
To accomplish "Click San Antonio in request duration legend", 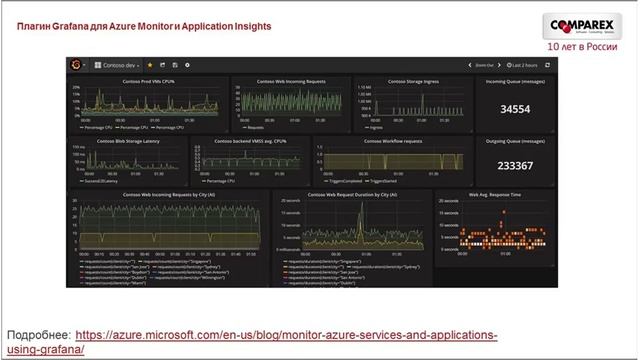I will (x=324, y=278).
